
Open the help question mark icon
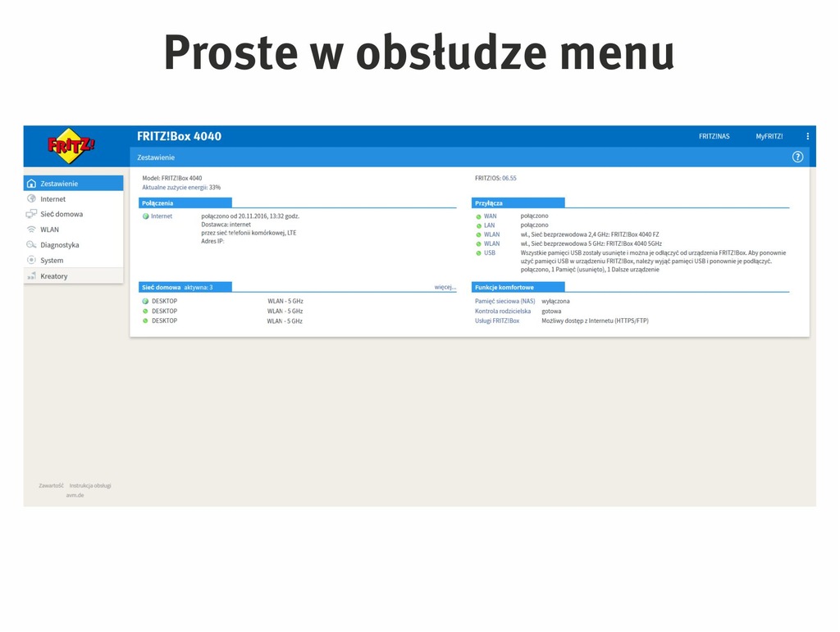(797, 157)
